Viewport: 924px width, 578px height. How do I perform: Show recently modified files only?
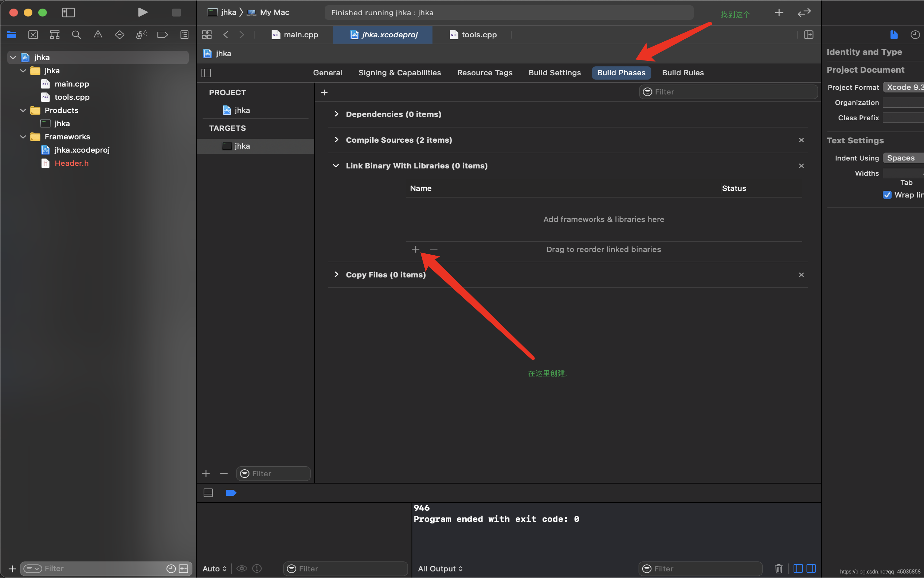(x=171, y=568)
